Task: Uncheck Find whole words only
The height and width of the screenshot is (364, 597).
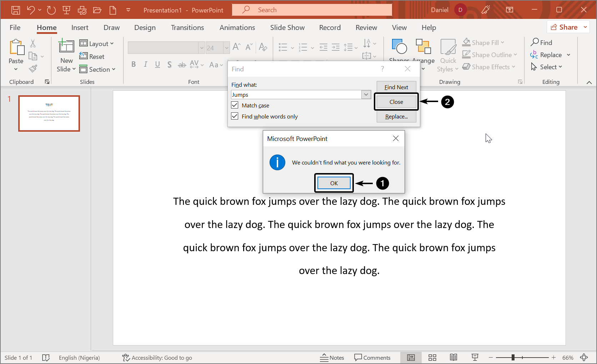Action: click(235, 116)
